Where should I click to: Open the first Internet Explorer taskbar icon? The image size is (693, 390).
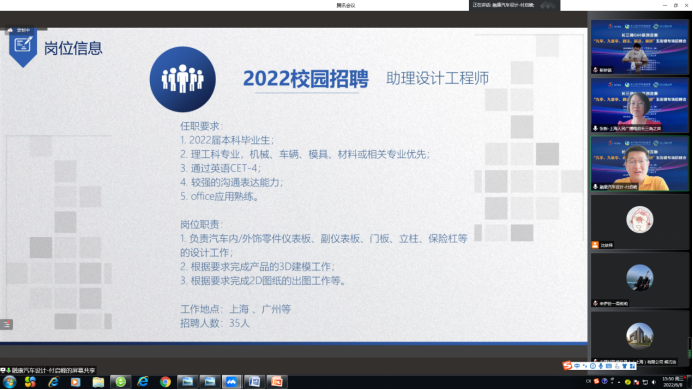pyautogui.click(x=53, y=382)
